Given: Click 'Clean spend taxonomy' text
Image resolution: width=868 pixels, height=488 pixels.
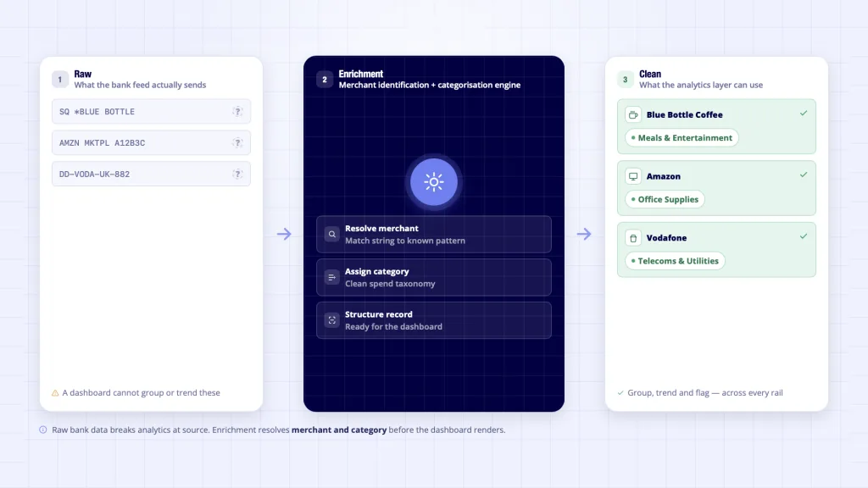Looking at the screenshot, I should [x=390, y=284].
